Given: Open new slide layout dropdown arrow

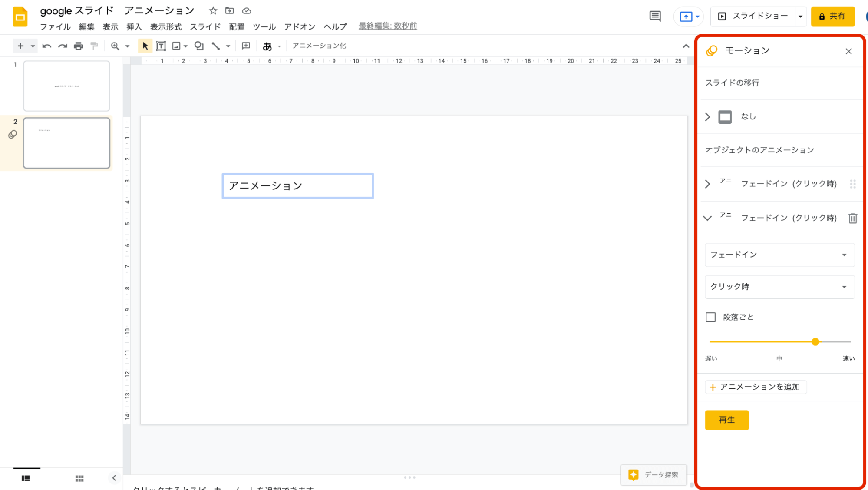Looking at the screenshot, I should 33,46.
